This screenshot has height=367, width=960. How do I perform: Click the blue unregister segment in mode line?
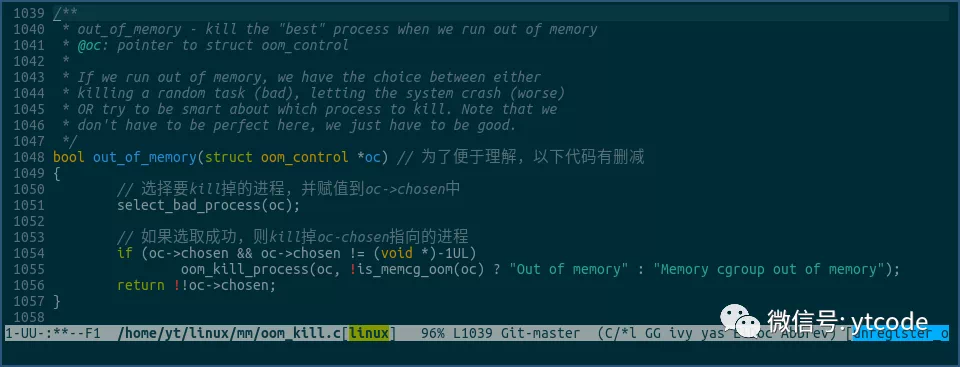(900, 333)
